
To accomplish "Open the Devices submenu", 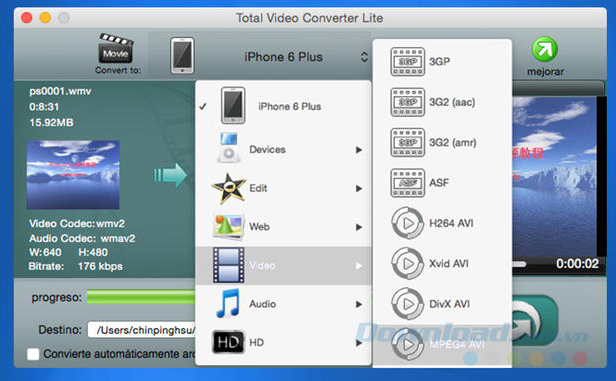I will (x=283, y=149).
